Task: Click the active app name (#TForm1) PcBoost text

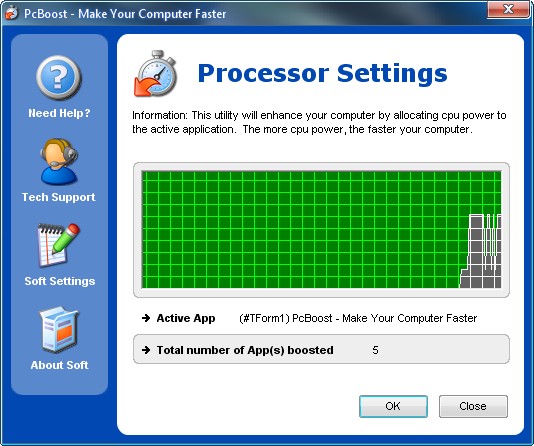Action: coord(358,318)
